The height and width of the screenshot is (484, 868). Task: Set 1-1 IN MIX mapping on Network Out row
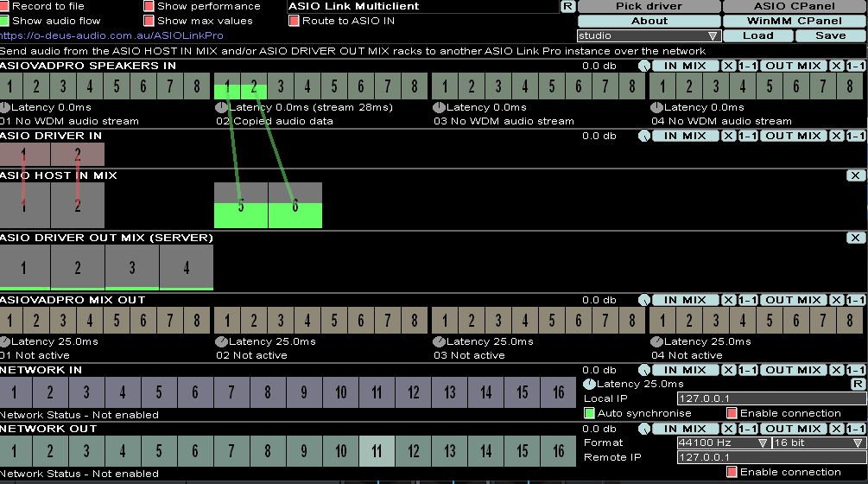tap(748, 429)
